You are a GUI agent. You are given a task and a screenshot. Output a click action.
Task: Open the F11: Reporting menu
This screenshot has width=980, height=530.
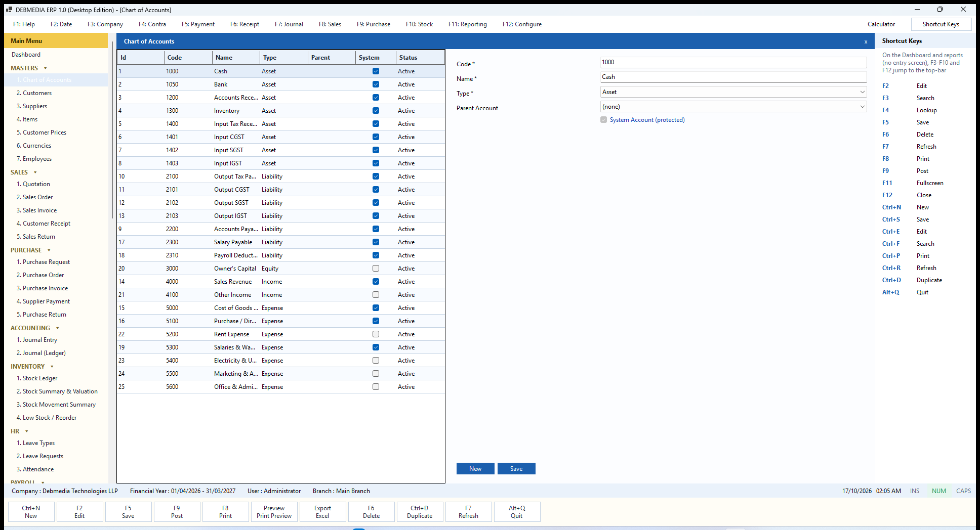tap(468, 24)
